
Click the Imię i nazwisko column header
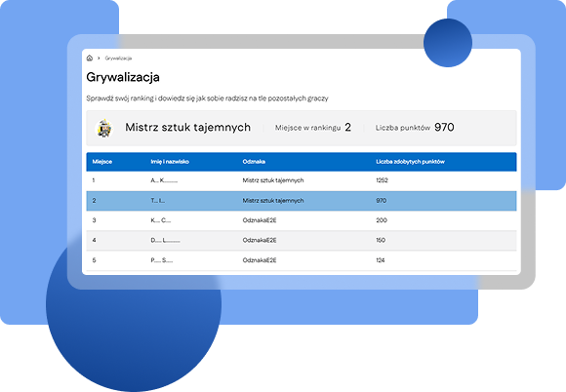coord(170,162)
